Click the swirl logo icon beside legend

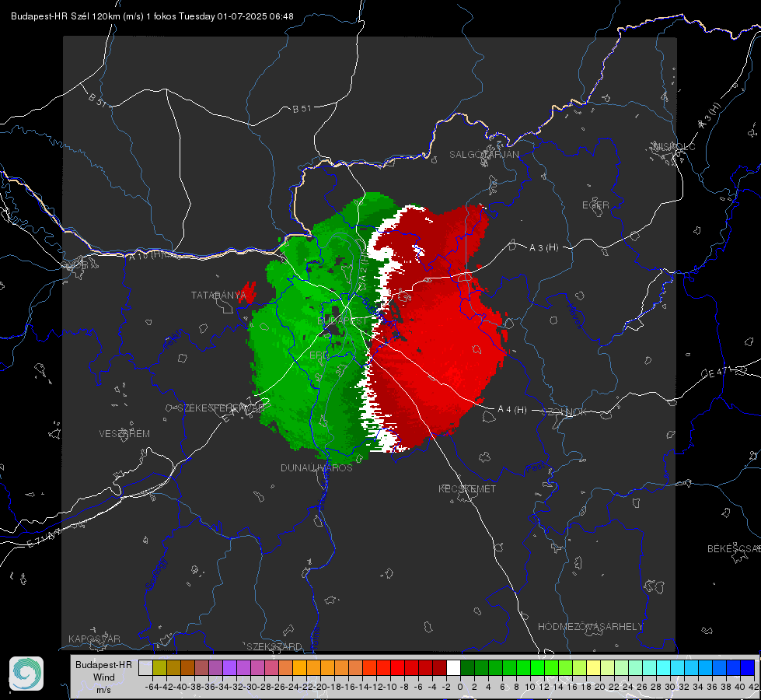click(x=26, y=674)
